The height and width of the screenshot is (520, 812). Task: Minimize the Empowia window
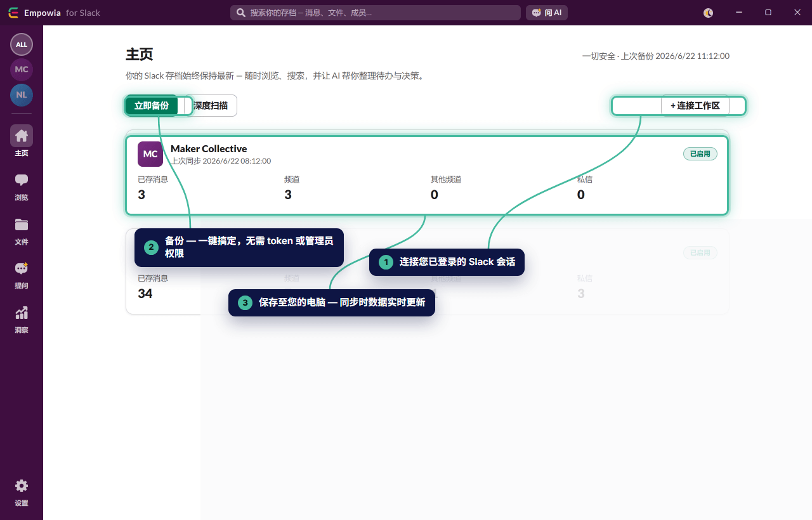(739, 13)
